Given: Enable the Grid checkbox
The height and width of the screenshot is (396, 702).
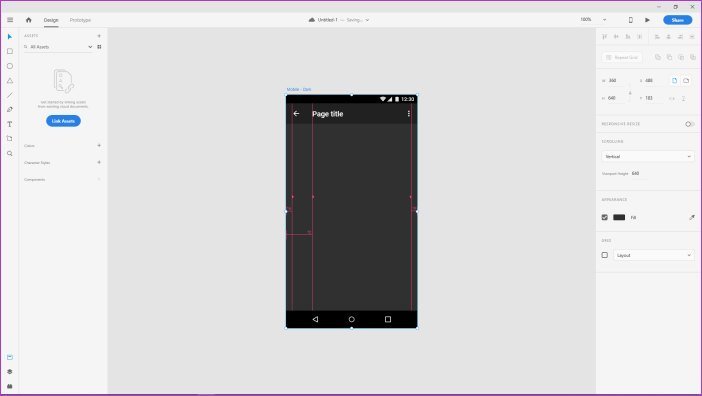Looking at the screenshot, I should pos(604,255).
